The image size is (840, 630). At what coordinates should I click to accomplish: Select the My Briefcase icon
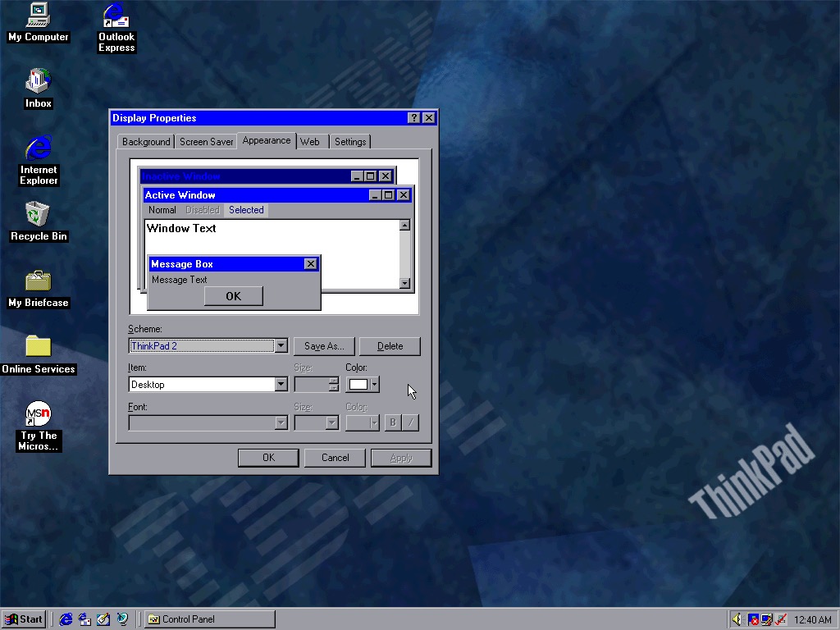tap(38, 281)
